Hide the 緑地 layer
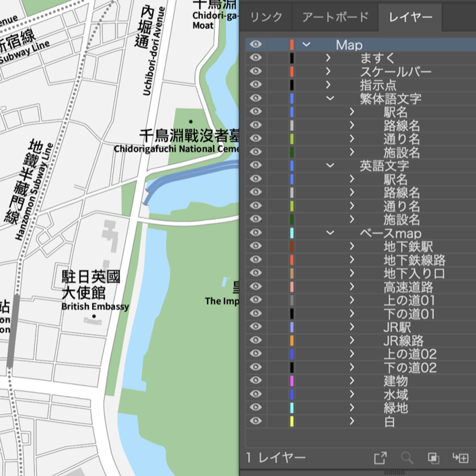 [x=256, y=407]
